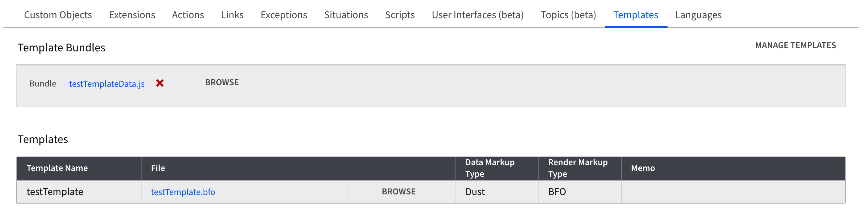Screen dimensions: 868x210
Task: Click the Template Name column header
Action: (79, 168)
